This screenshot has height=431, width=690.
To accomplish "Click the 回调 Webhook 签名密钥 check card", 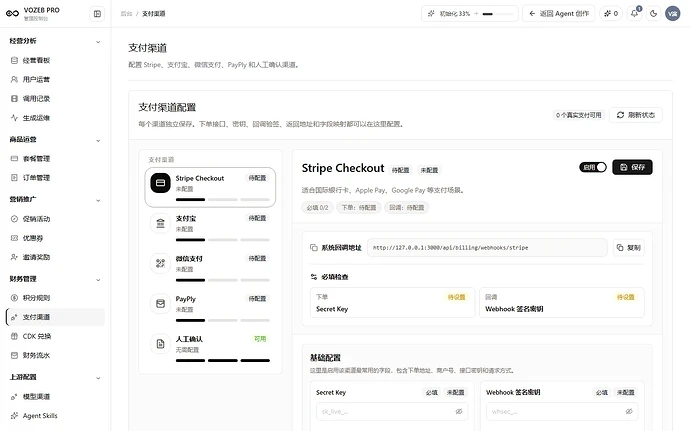I will (562, 302).
